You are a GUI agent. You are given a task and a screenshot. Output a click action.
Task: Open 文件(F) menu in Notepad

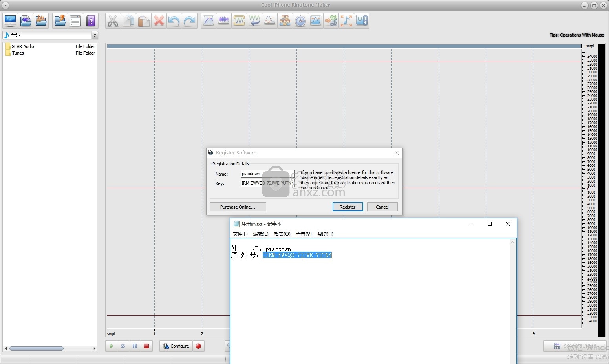pos(240,234)
